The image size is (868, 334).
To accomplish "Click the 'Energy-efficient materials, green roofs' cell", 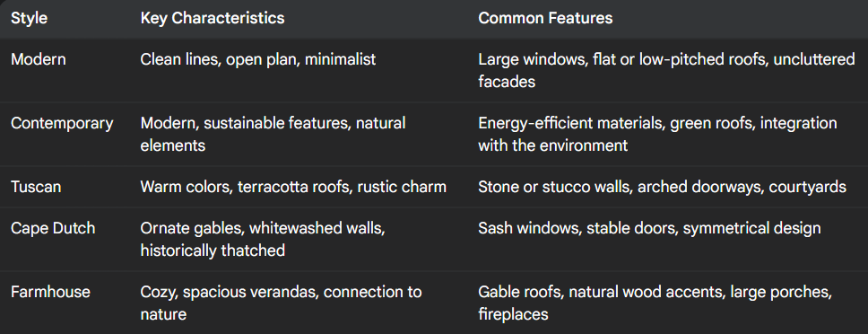I will coord(657,134).
